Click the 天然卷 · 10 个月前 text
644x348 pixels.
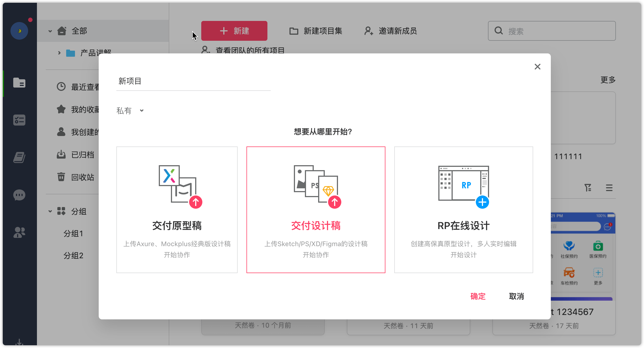point(263,325)
